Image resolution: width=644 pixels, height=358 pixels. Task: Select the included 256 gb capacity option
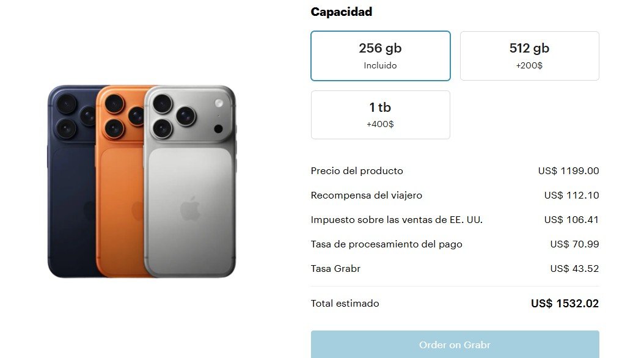coord(380,55)
